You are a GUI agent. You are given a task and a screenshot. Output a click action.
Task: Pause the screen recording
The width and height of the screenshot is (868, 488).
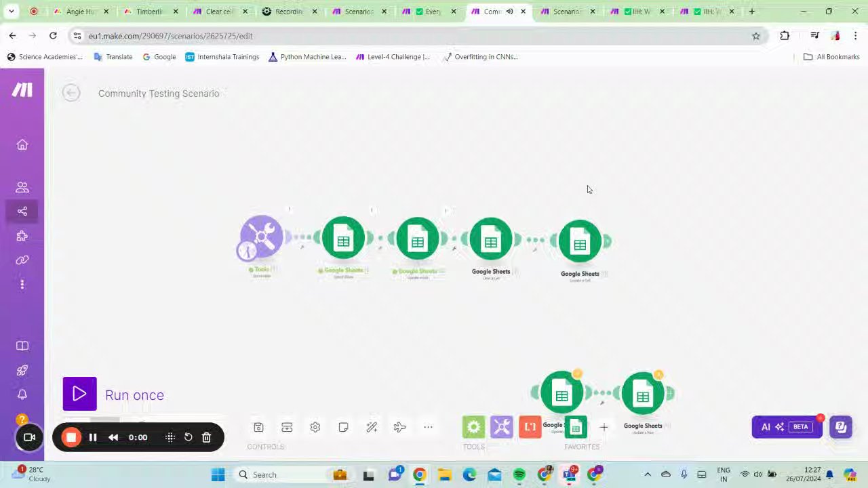(93, 437)
